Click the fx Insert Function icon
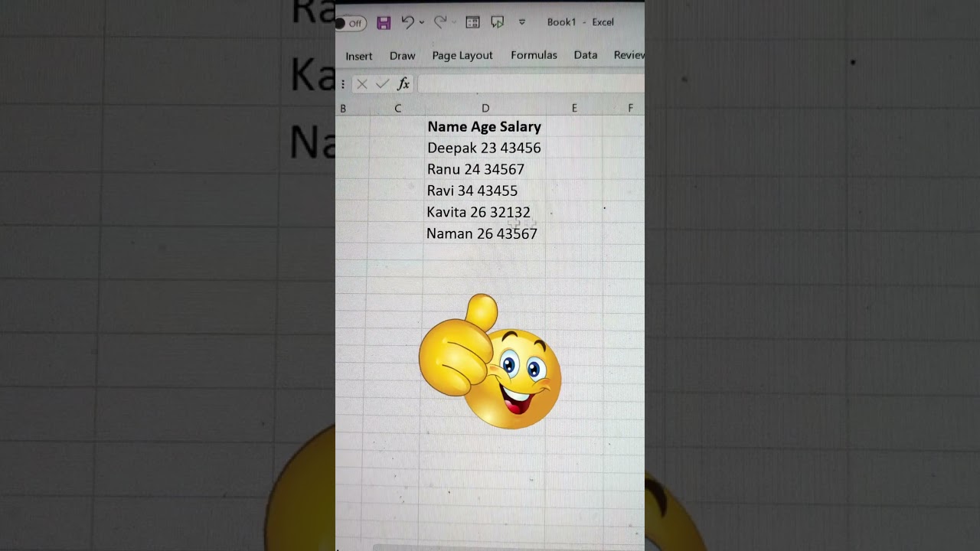The image size is (980, 551). (403, 84)
